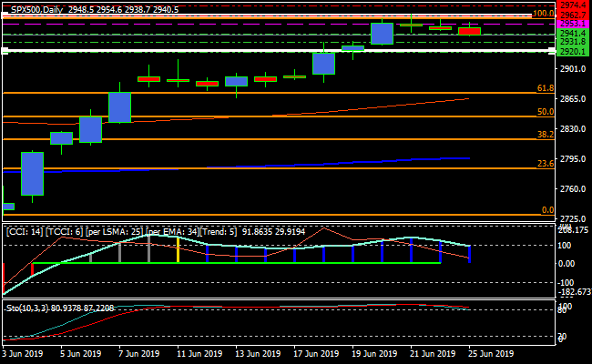The height and width of the screenshot is (364, 592).
Task: Click the 2760.0 price scale value
Action: click(573, 189)
